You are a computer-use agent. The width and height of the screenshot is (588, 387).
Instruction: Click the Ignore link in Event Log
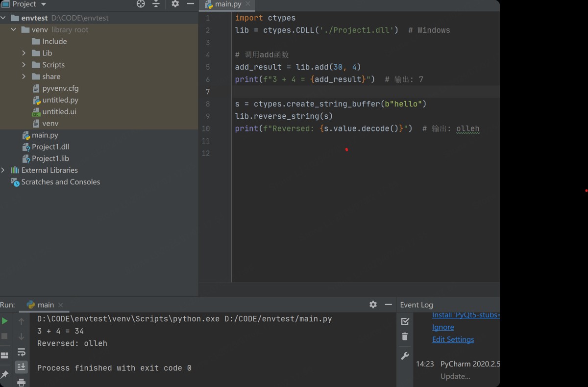(x=443, y=327)
